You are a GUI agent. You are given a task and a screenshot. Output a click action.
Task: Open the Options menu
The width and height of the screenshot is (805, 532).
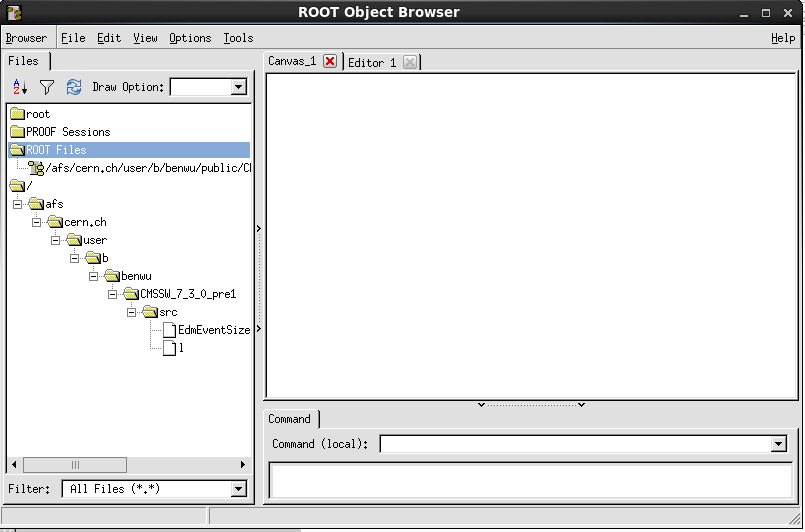coord(190,38)
